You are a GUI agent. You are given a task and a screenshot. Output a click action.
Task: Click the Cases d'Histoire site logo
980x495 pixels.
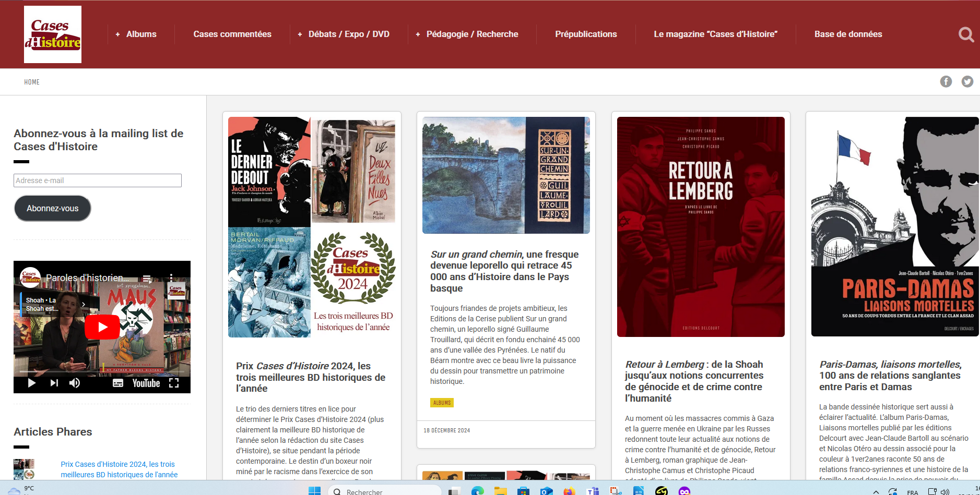[x=53, y=34]
